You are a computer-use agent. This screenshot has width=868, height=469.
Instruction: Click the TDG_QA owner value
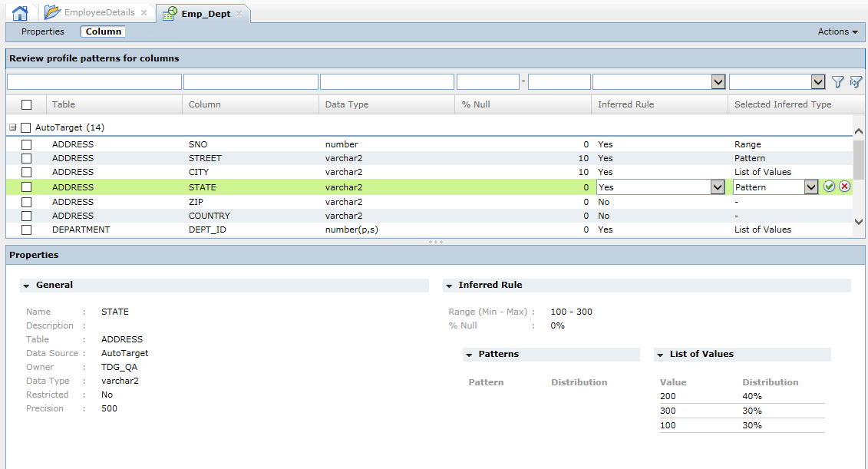[119, 367]
